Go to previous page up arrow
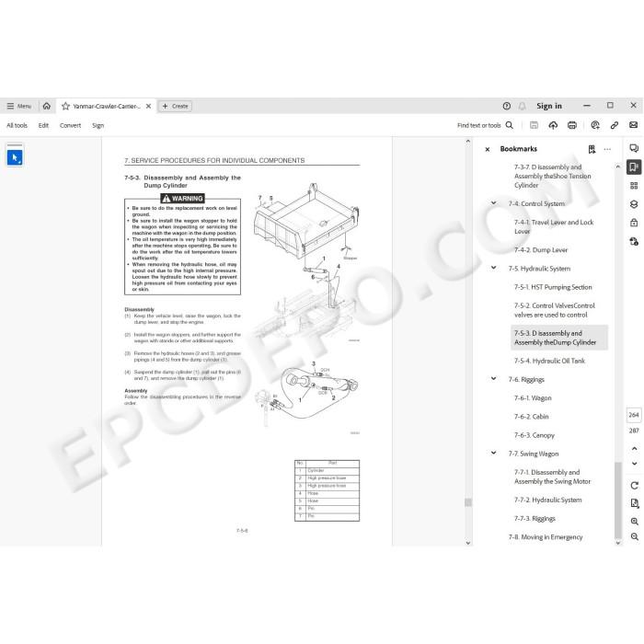 point(634,448)
